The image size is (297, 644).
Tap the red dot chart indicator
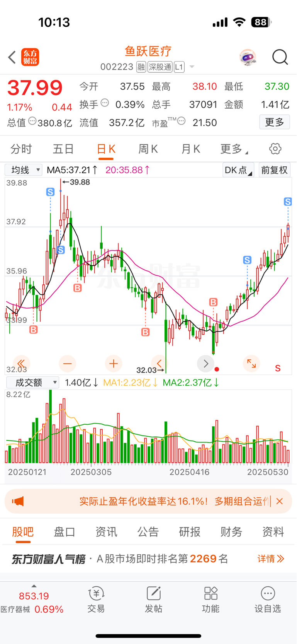pyautogui.click(x=217, y=369)
